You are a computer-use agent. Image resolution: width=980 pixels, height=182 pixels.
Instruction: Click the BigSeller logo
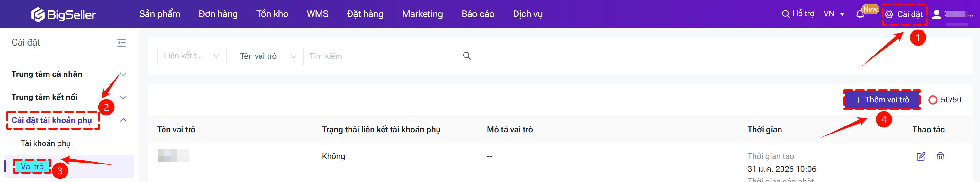click(63, 14)
